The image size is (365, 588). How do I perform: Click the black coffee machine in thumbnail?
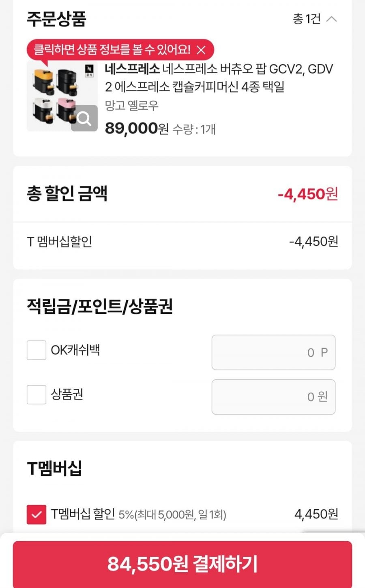[67, 81]
